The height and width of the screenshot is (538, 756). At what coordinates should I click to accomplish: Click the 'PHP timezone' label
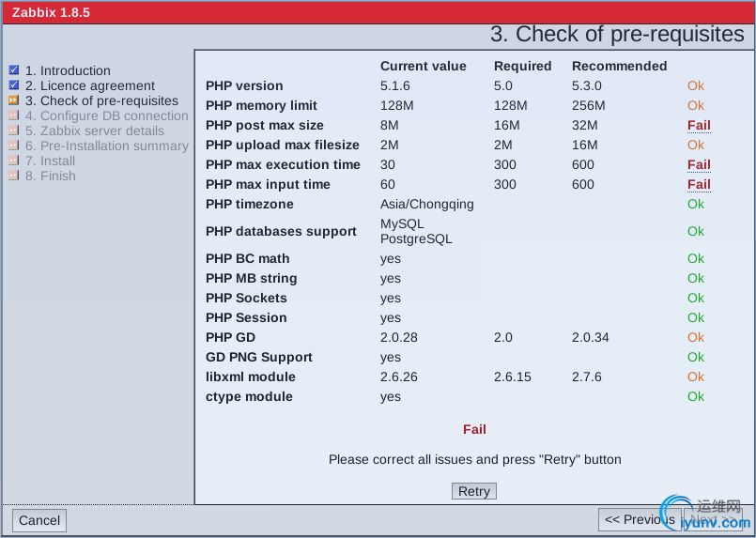pos(250,205)
